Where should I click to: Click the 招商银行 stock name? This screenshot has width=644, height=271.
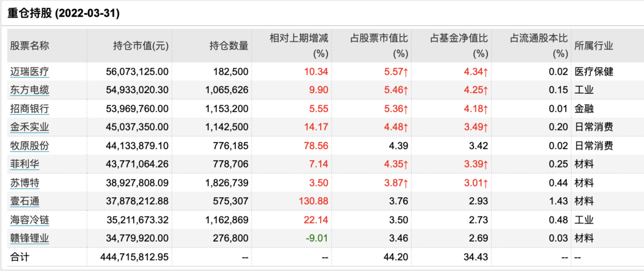tap(29, 109)
